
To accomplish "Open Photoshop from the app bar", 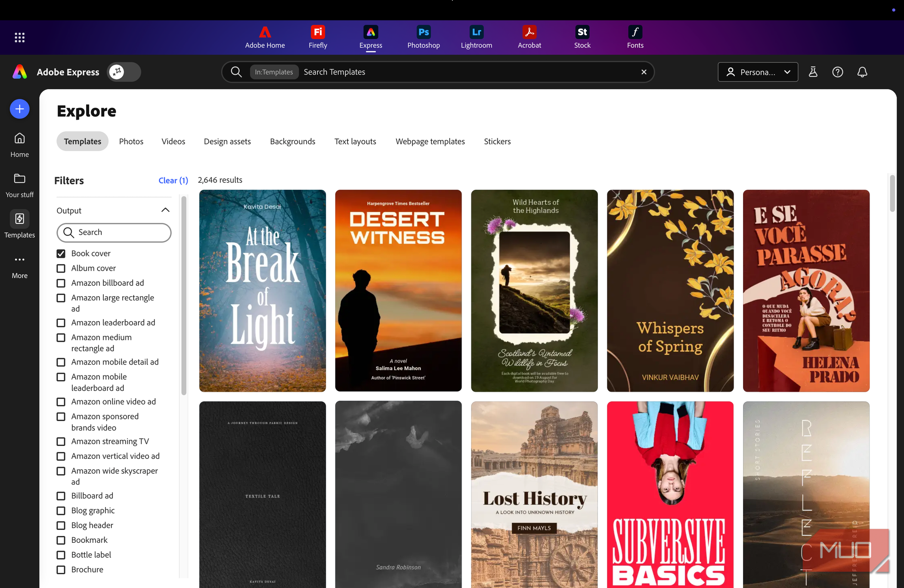I will coord(424,37).
